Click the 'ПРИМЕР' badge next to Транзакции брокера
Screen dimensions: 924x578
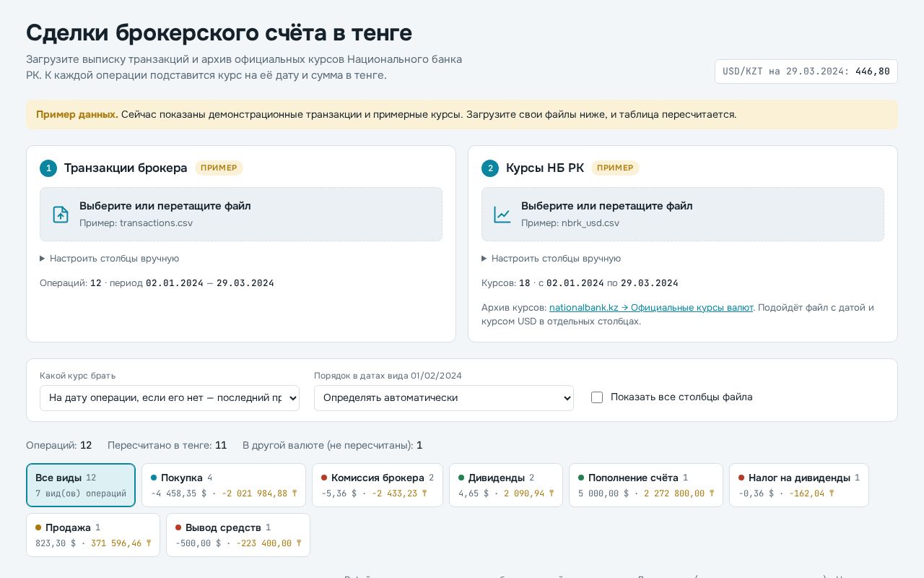219,168
